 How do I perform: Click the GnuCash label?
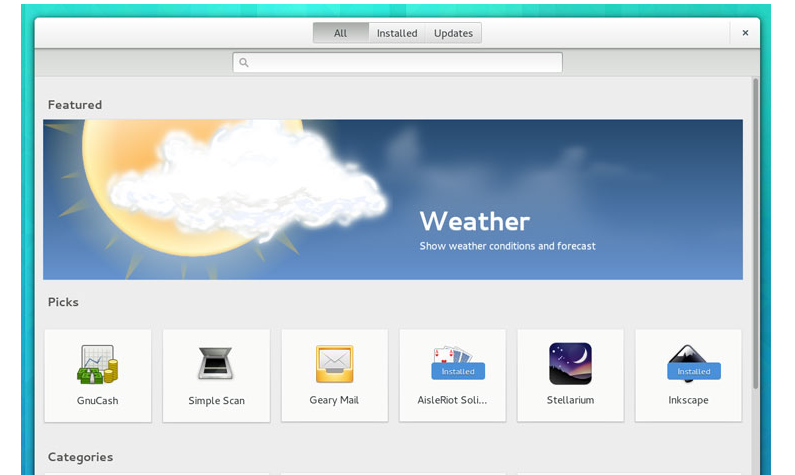pyautogui.click(x=97, y=400)
